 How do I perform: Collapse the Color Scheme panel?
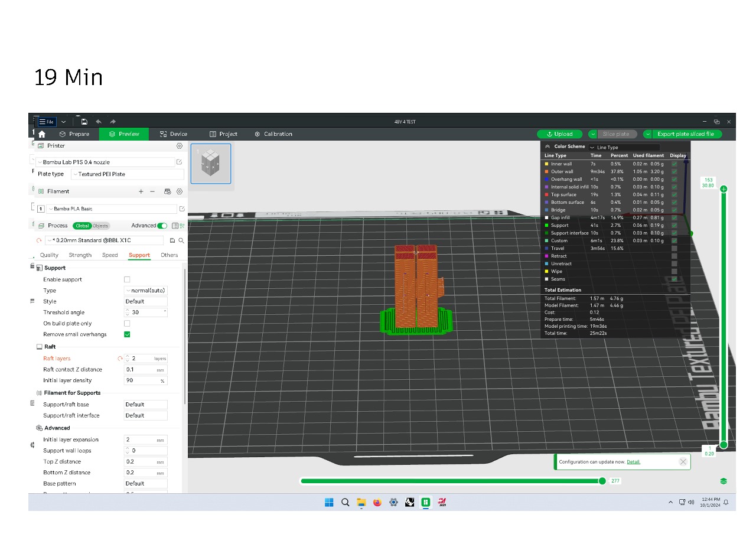548,146
